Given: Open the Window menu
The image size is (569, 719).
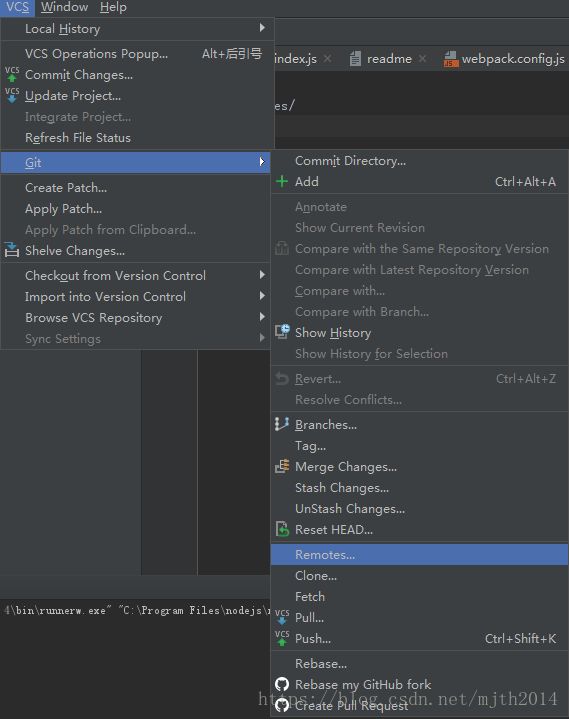Looking at the screenshot, I should [64, 7].
